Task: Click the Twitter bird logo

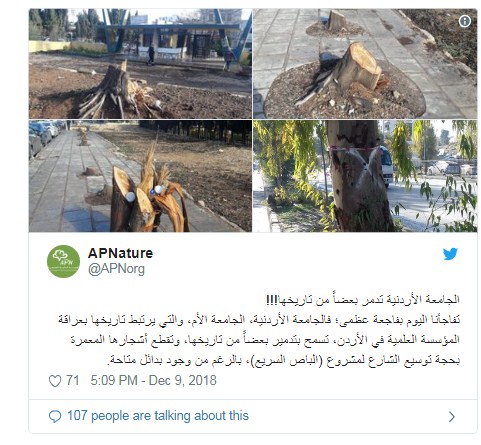Action: (x=450, y=254)
